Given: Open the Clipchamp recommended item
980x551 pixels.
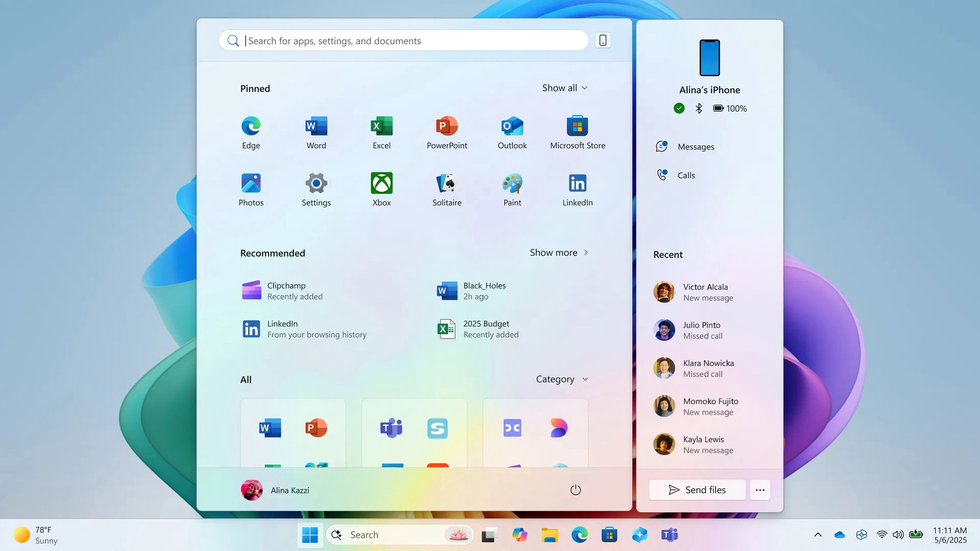Looking at the screenshot, I should click(286, 290).
